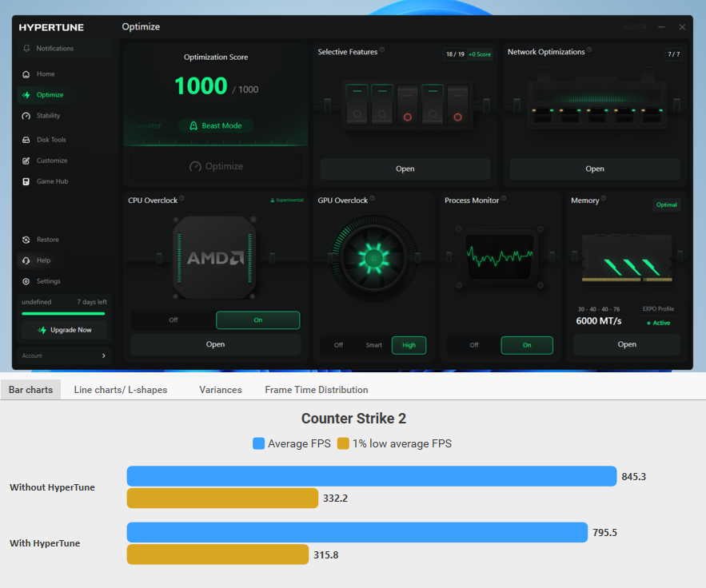Set GPU Overclock to Smart
Screen dimensions: 706x588
373,345
